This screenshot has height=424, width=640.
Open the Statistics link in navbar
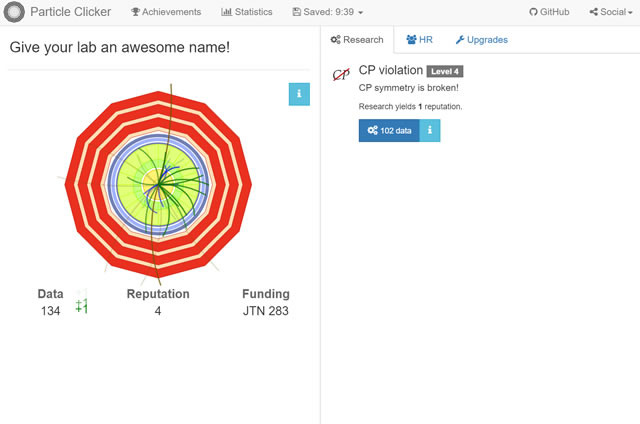tap(253, 12)
